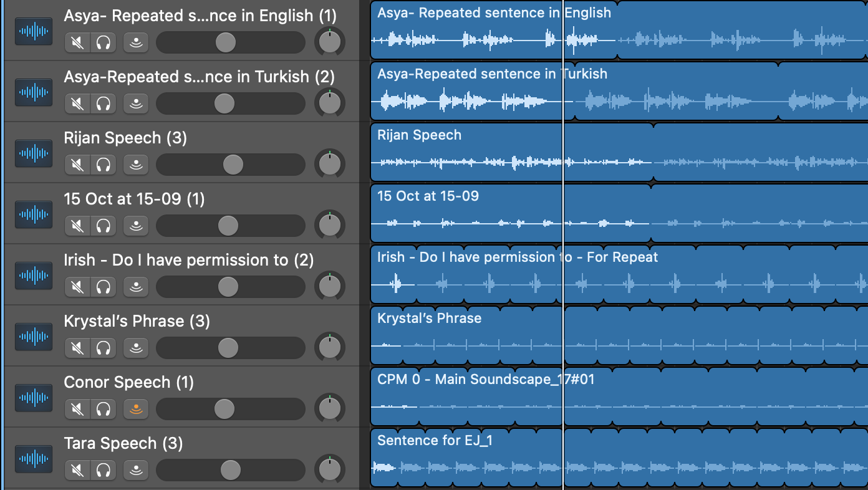Viewport: 868px width, 490px height.
Task: Click the Asya English track waveform icon
Action: pyautogui.click(x=34, y=31)
